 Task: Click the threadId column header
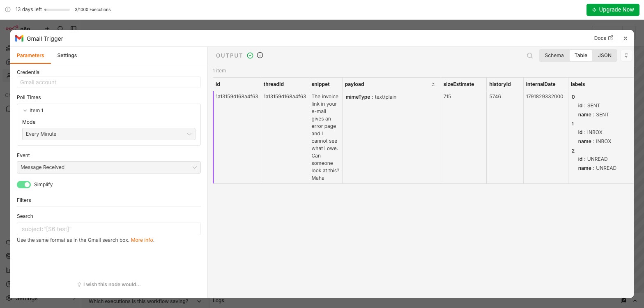[x=285, y=84]
